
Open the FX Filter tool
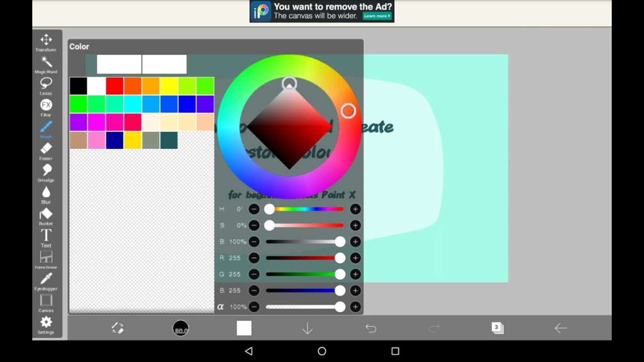click(46, 105)
